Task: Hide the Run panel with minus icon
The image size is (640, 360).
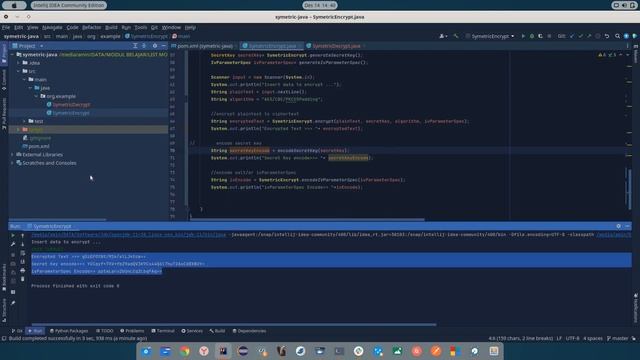Action: [627, 226]
